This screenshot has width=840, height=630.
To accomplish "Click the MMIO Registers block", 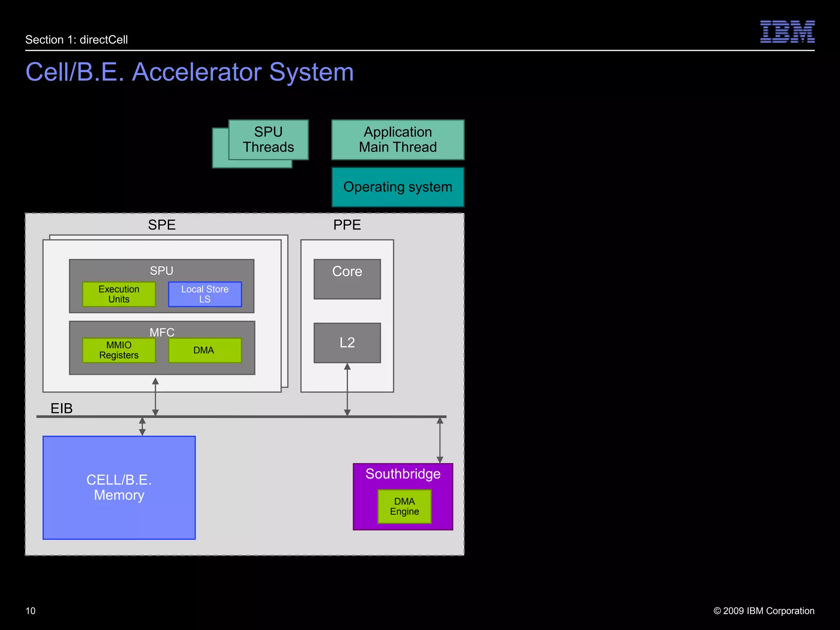I will pyautogui.click(x=119, y=350).
